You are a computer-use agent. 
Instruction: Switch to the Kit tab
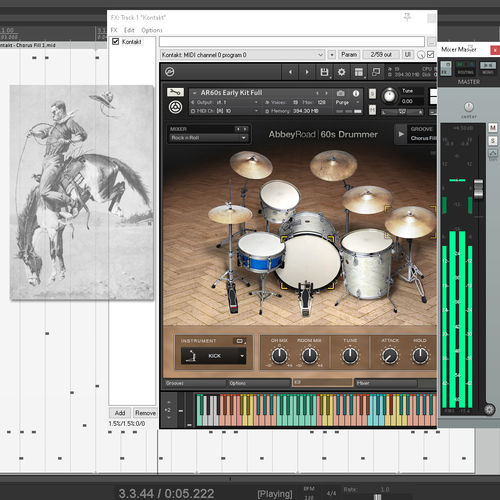(322, 382)
